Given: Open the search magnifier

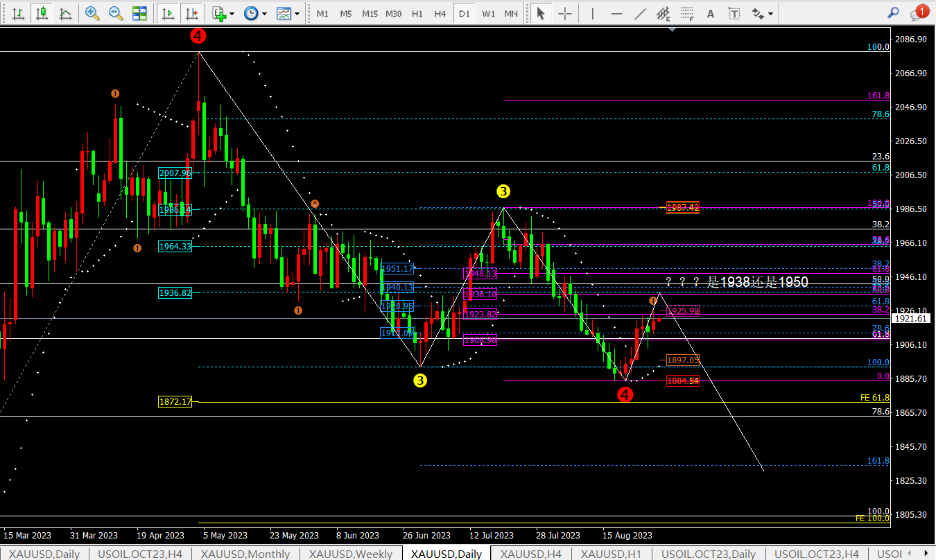Looking at the screenshot, I should click(x=894, y=13).
